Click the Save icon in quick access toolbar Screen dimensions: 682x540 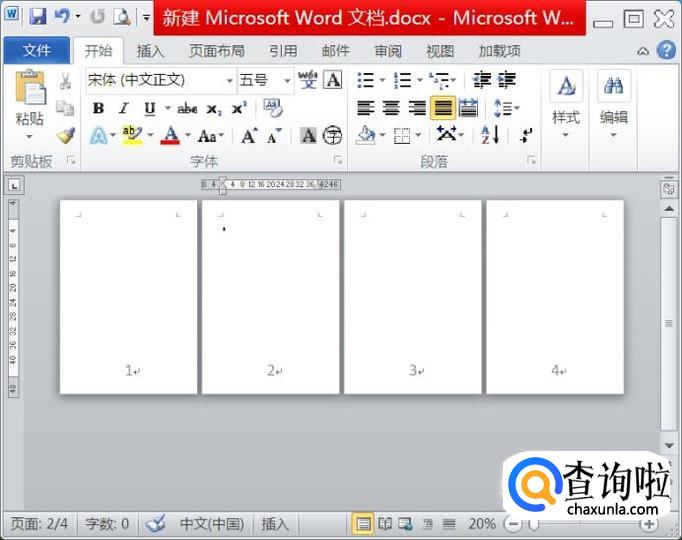coord(38,17)
